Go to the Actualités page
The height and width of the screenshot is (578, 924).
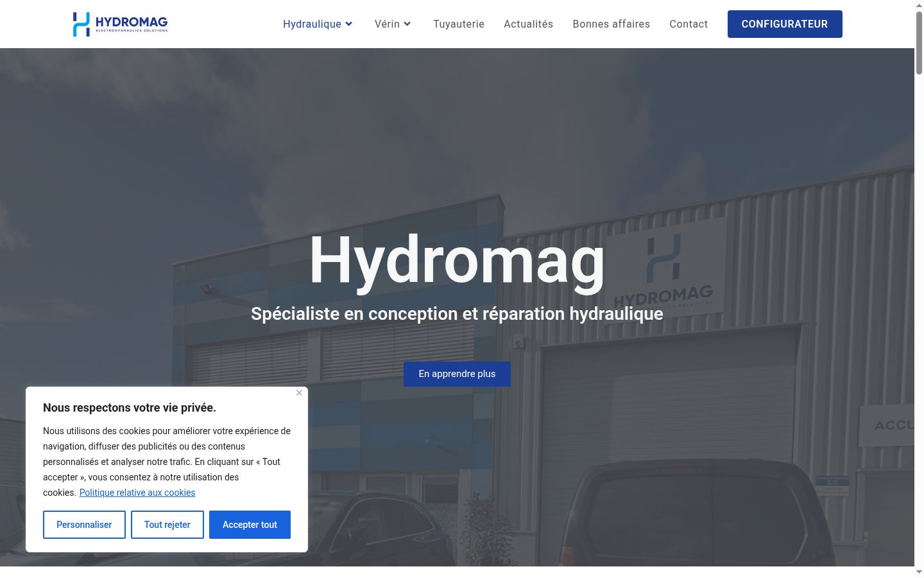528,24
